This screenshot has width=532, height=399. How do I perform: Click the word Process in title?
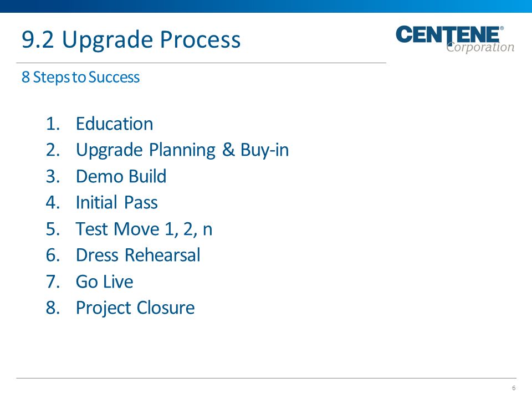200,40
